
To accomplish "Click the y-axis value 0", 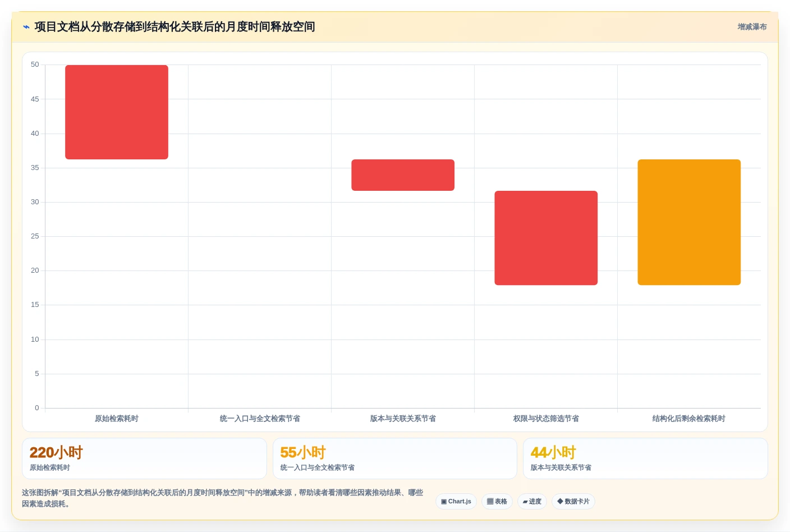I will coord(37,408).
